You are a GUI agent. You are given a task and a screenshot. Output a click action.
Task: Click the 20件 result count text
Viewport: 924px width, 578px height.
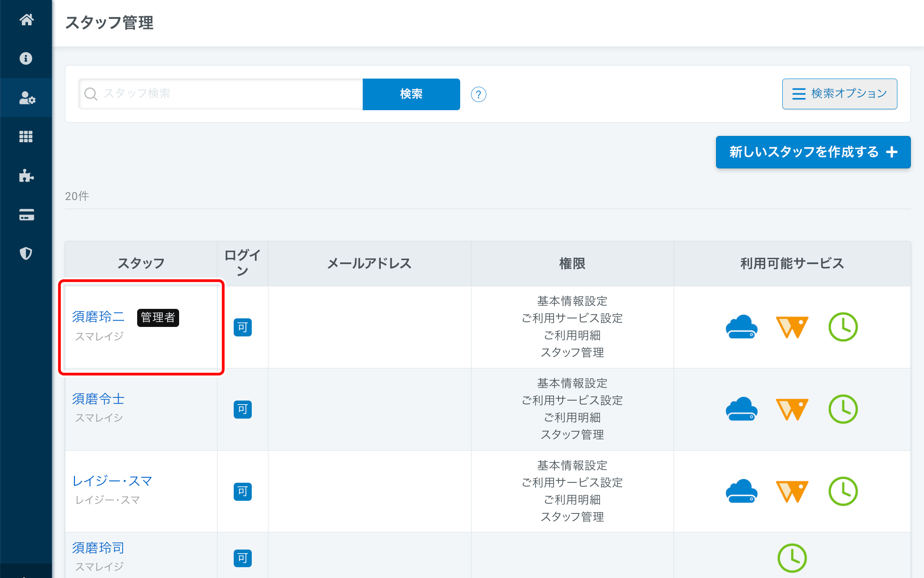point(77,196)
